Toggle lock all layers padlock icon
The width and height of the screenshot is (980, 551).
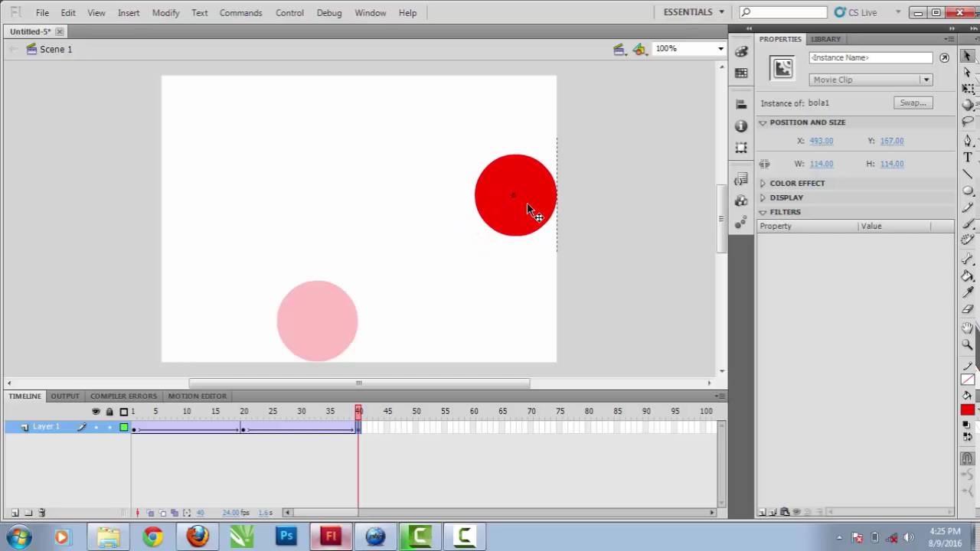(109, 412)
